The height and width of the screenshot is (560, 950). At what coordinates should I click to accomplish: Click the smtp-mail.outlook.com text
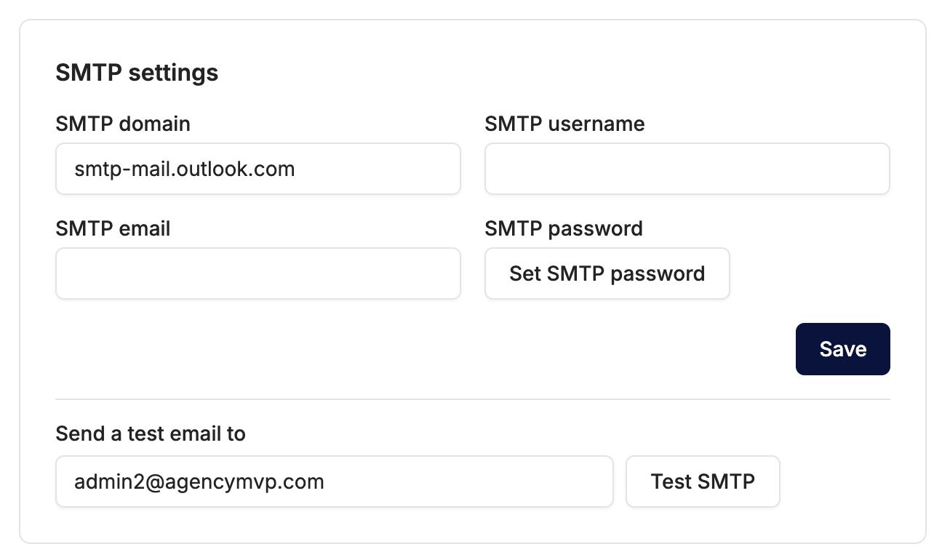pos(185,169)
